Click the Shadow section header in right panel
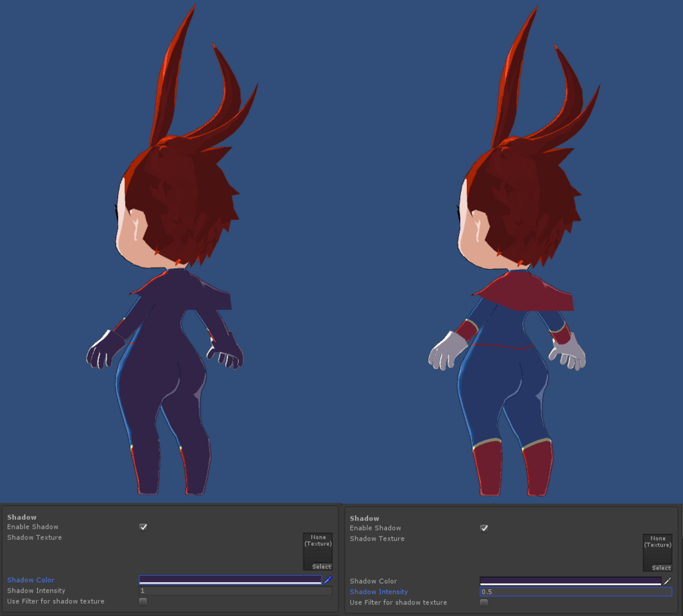This screenshot has width=683, height=616. point(365,519)
